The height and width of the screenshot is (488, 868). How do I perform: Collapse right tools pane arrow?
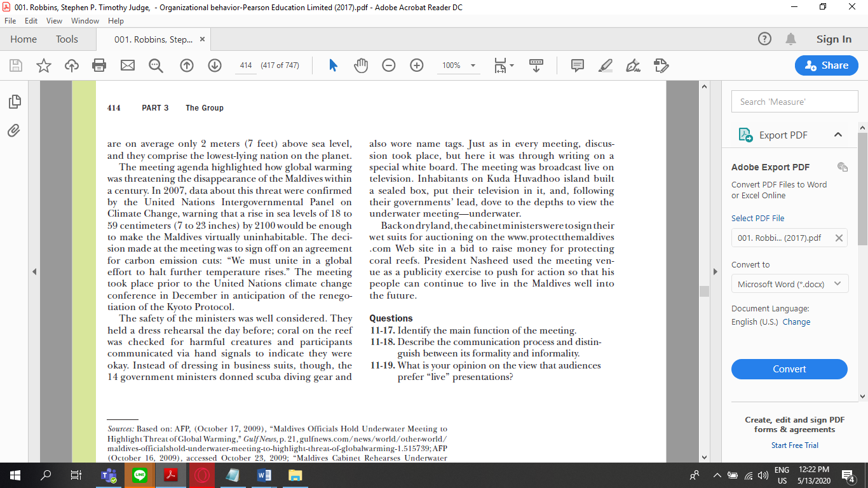pyautogui.click(x=715, y=271)
